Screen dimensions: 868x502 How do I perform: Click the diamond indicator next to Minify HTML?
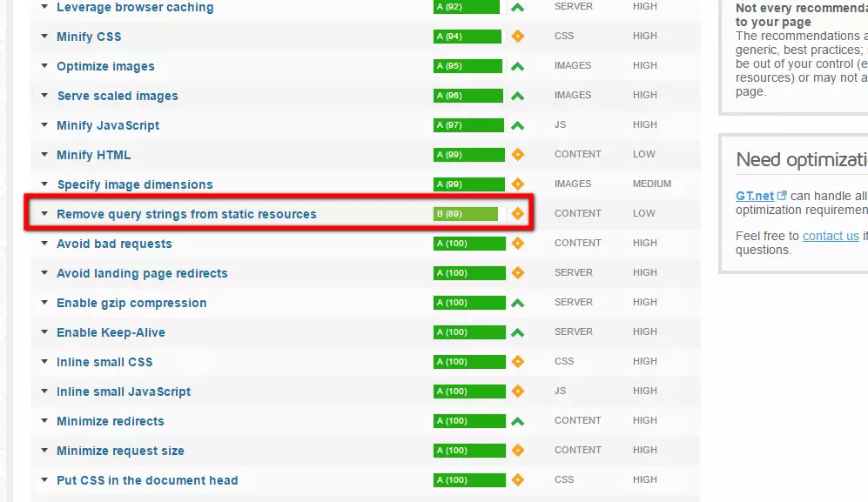point(519,154)
